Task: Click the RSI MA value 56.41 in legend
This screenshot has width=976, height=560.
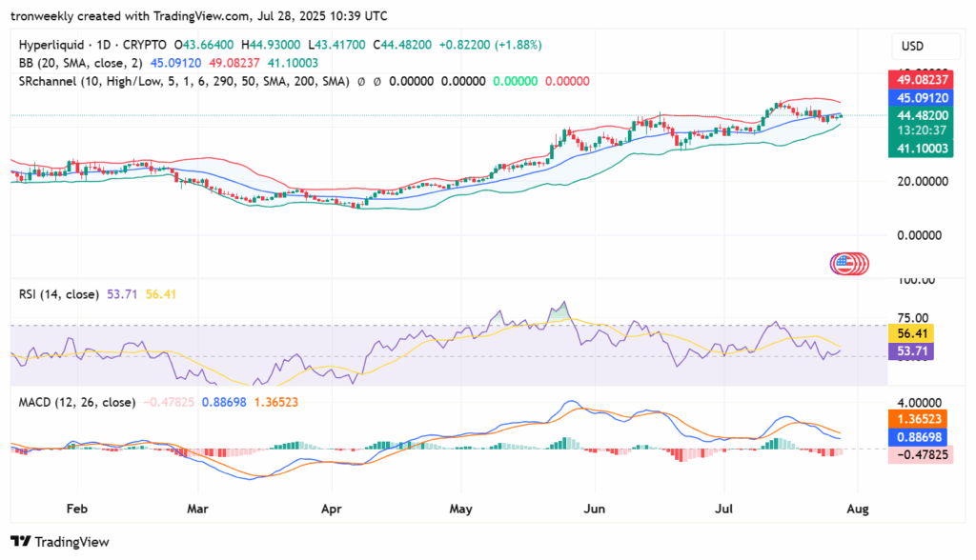Action: click(160, 294)
